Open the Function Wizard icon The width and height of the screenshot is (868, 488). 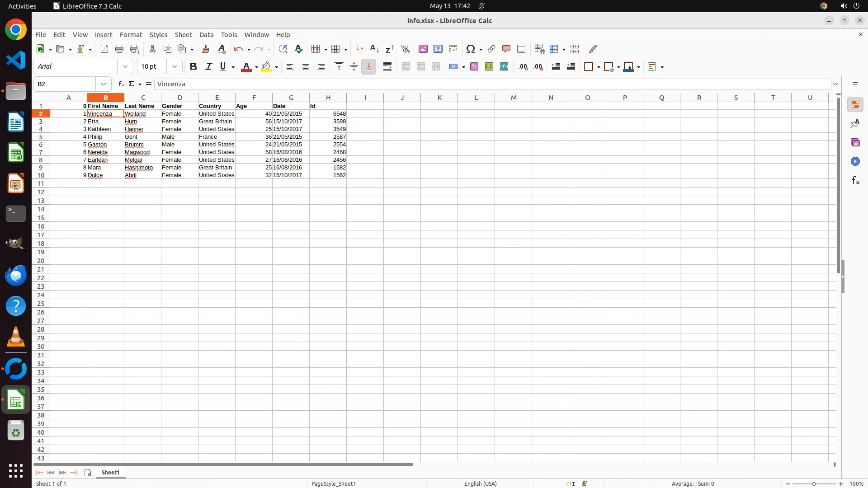pos(121,84)
